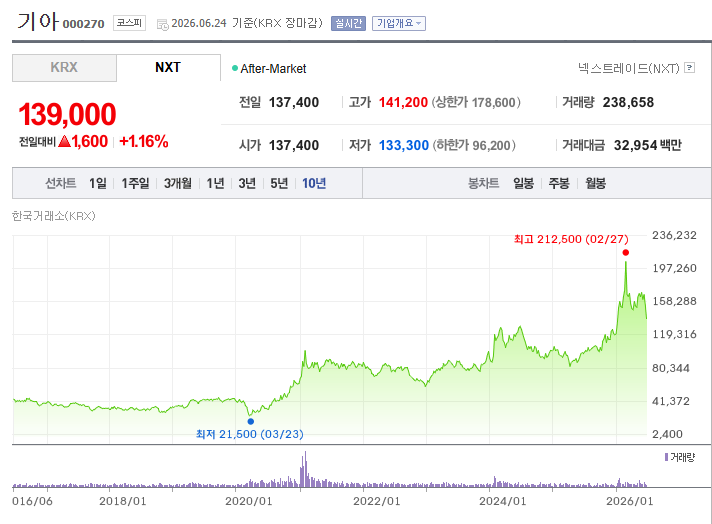Show the 5년 line chart
Screen dimensions: 712x524
coord(279,183)
